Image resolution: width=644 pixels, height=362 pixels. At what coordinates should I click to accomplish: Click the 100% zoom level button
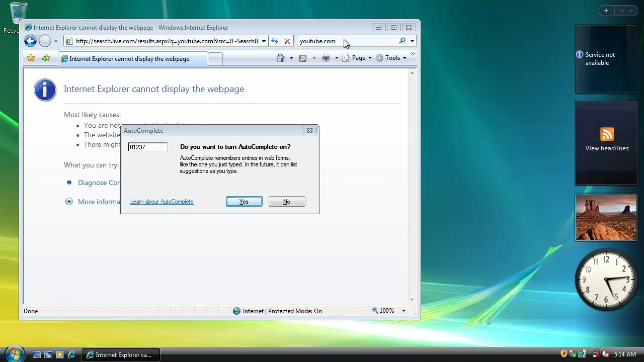[x=383, y=311]
